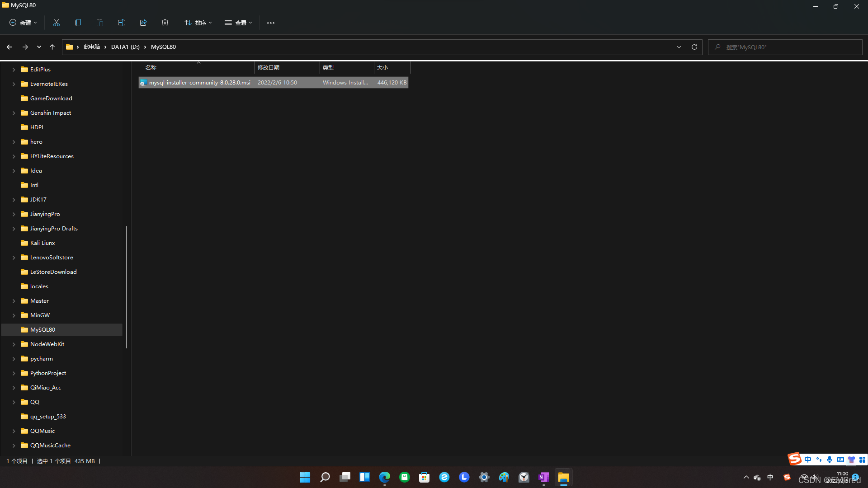Navigate up one folder level arrow
868x488 pixels.
[52, 47]
